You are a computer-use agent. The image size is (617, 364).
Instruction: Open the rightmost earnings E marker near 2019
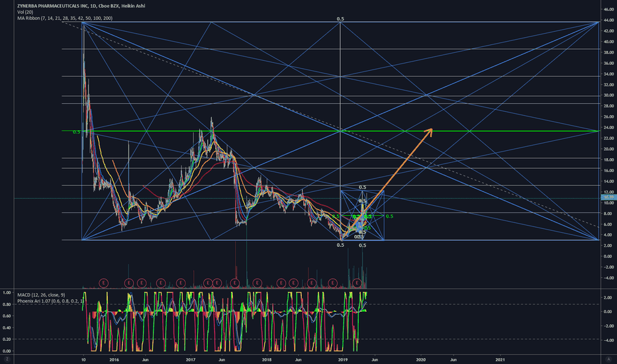[x=357, y=283]
